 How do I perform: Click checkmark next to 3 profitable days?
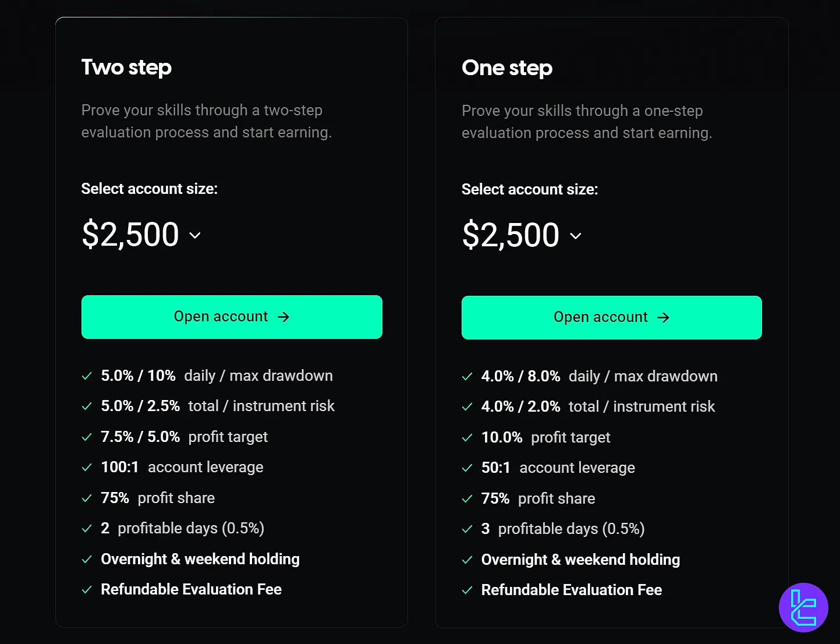tap(467, 529)
